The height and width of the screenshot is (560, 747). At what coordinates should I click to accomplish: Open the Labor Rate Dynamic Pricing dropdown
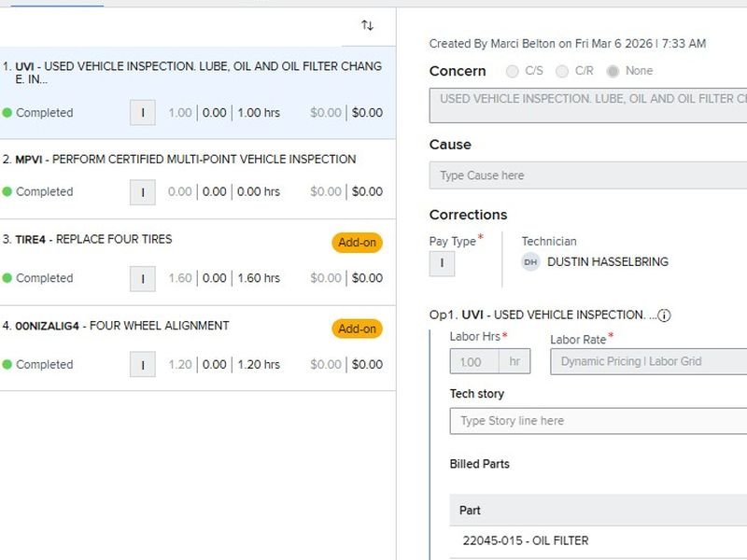point(648,361)
